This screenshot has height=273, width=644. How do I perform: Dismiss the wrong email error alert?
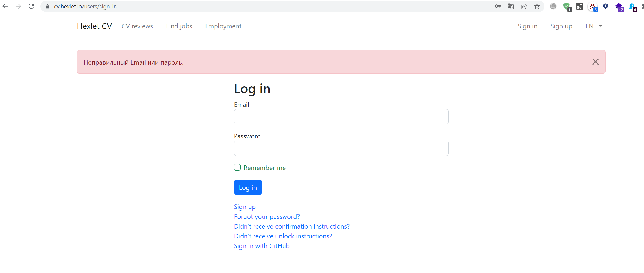point(595,62)
